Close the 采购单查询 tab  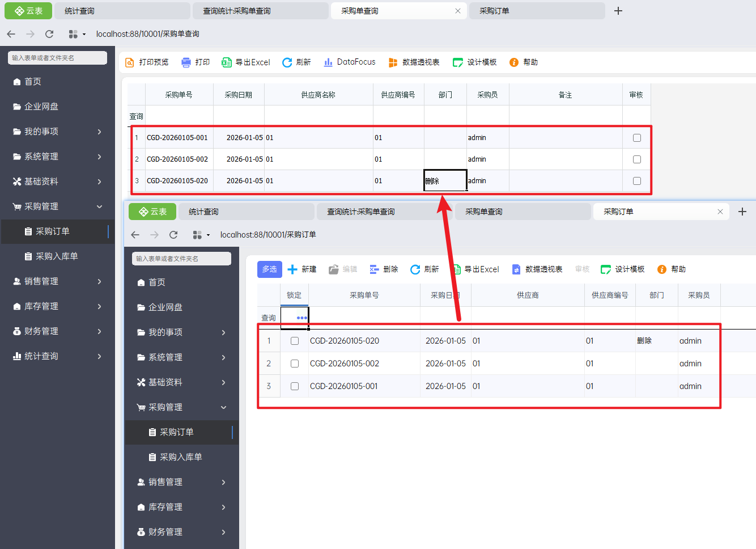tap(458, 11)
